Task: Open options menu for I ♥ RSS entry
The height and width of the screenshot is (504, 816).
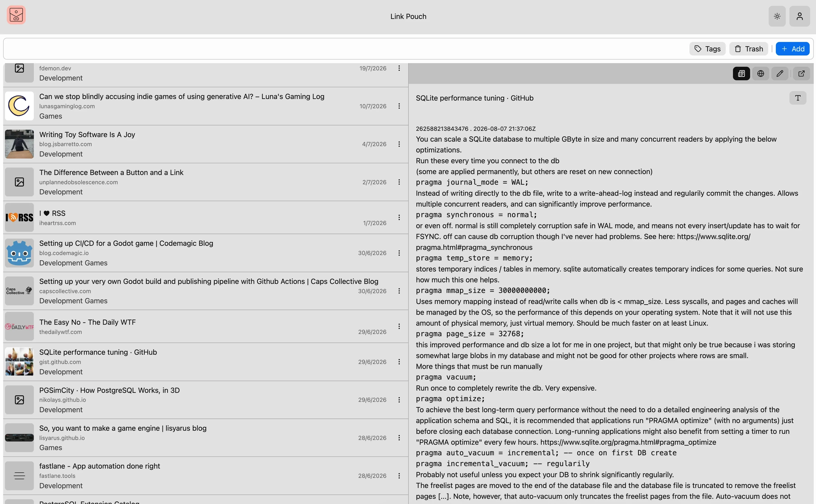Action: (399, 218)
